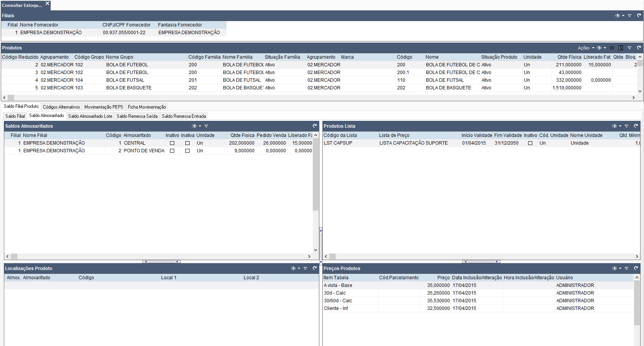Open the Ações dropdown menu
Screen dimensions: 644x346
pyautogui.click(x=586, y=48)
